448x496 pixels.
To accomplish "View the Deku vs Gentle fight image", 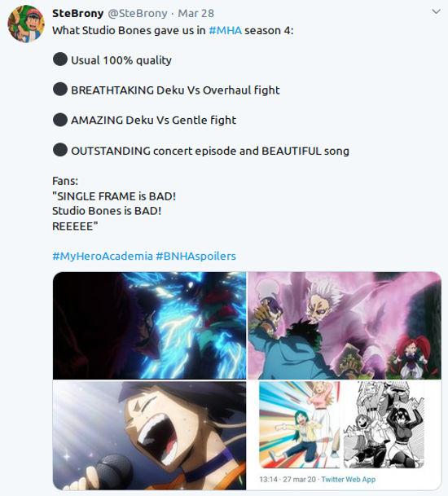I will tap(345, 326).
